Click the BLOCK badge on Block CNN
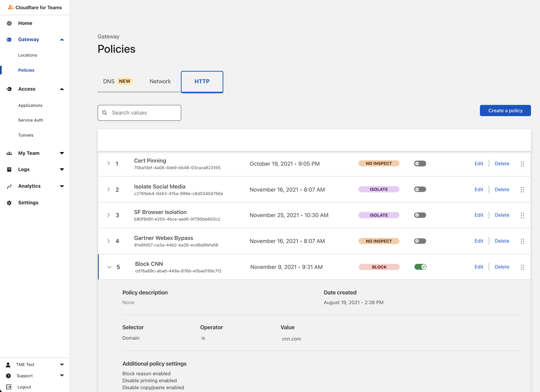 coord(379,267)
